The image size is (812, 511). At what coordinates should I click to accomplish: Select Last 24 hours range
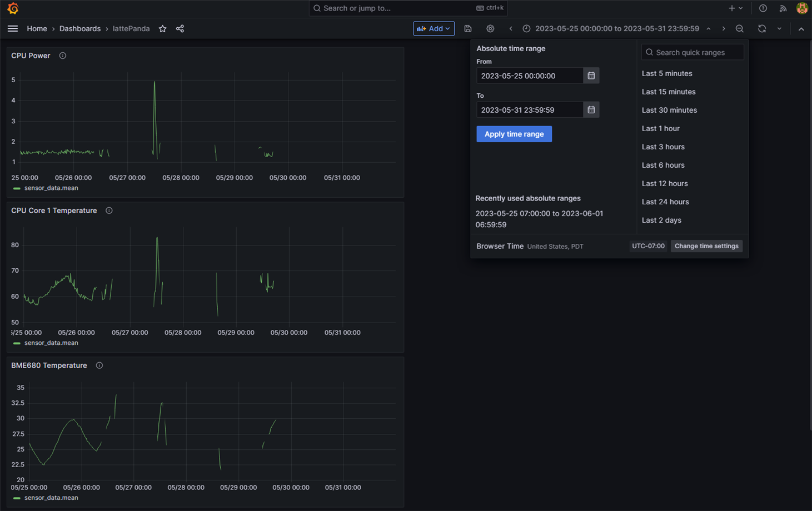click(x=665, y=202)
